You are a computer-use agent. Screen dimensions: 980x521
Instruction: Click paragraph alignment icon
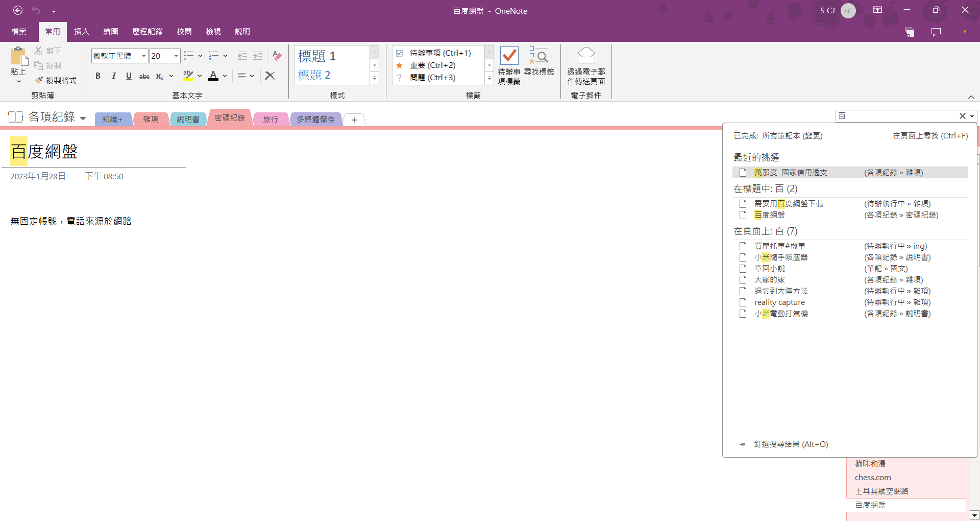coord(242,76)
